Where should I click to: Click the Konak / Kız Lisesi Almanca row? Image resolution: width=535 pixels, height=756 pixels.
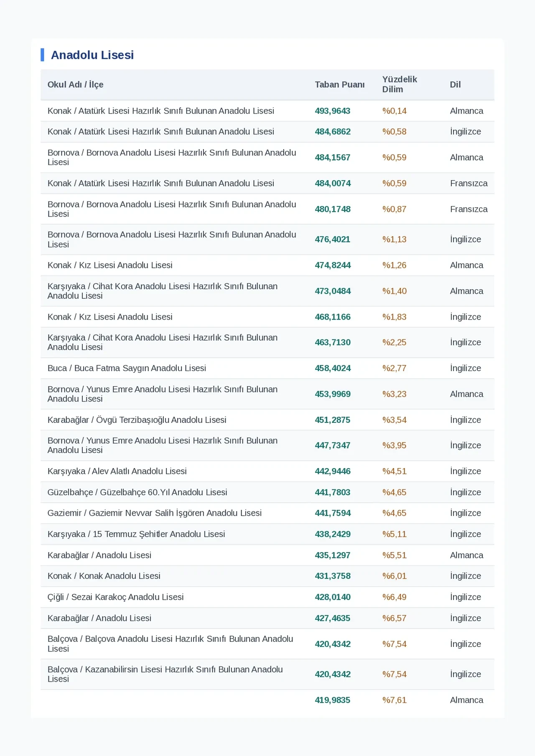click(x=267, y=265)
